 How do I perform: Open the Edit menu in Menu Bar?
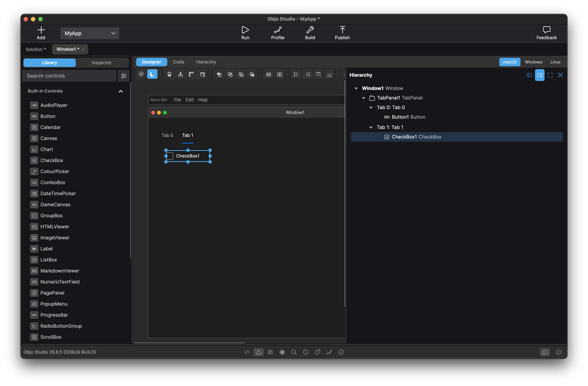point(189,100)
